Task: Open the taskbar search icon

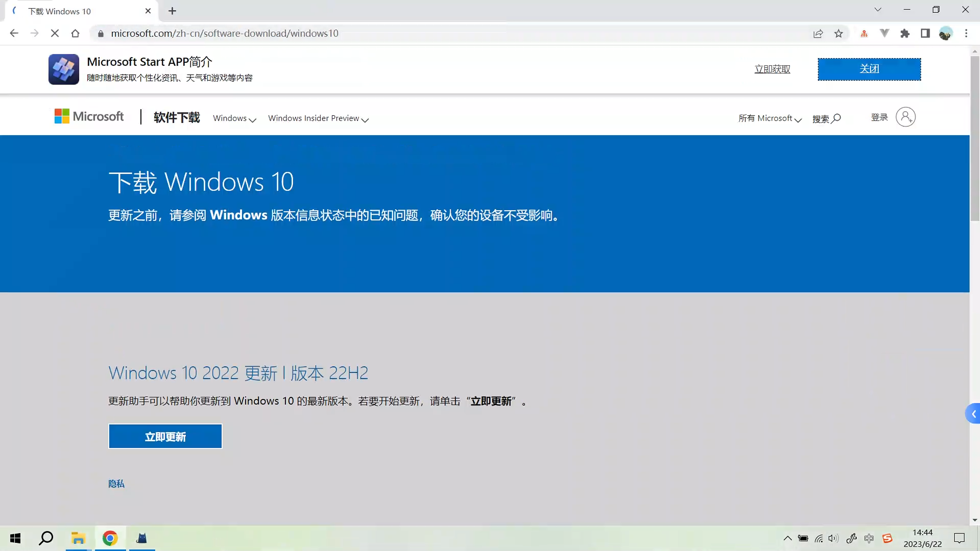Action: (x=46, y=538)
